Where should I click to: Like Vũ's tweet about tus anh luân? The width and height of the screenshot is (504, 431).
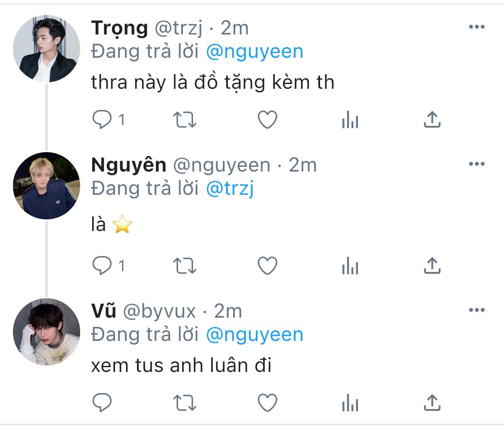tap(267, 403)
